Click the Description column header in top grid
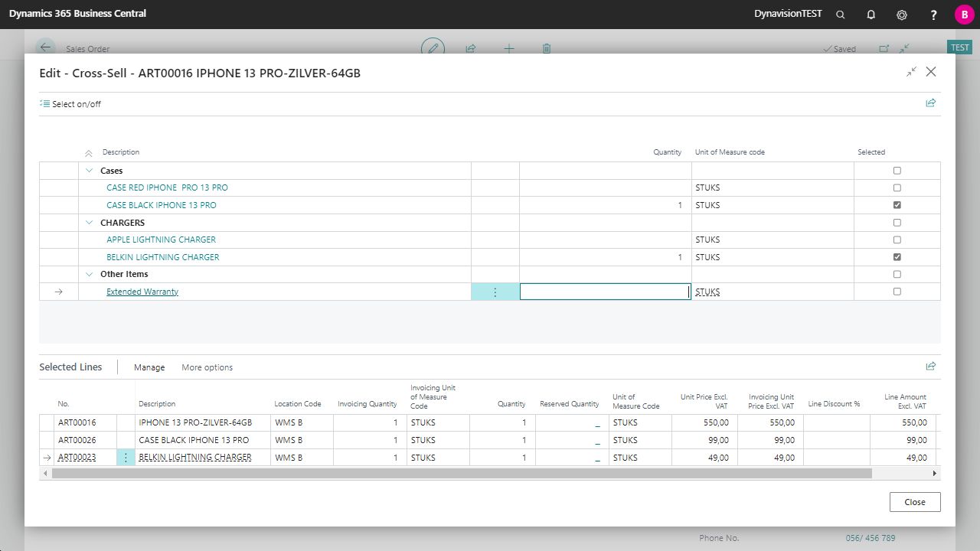This screenshot has height=551, width=980. [121, 152]
